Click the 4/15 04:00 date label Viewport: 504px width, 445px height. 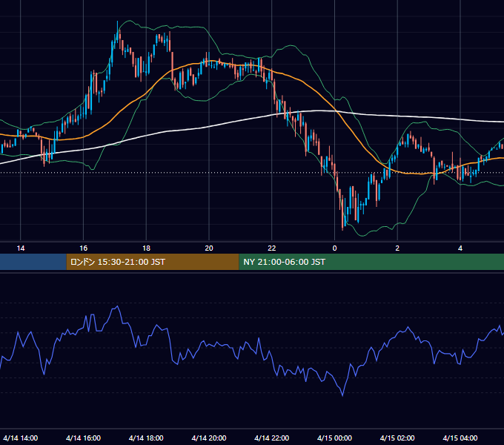coord(460,438)
